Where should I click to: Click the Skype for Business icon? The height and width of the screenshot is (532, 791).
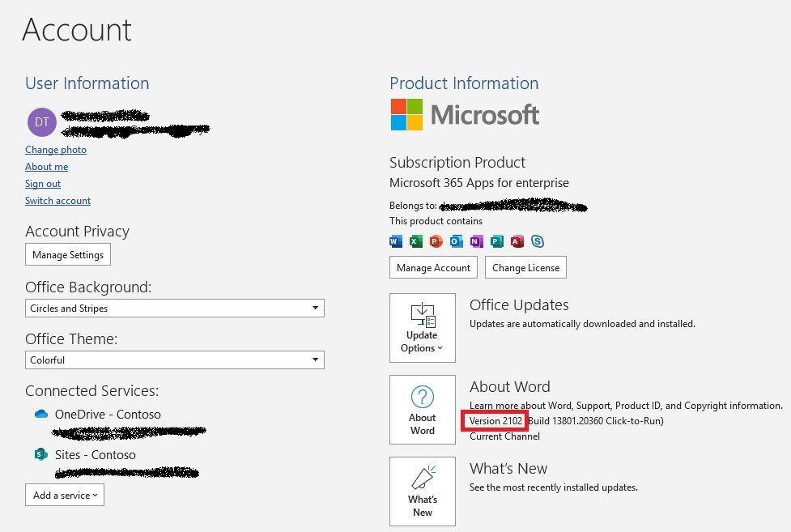pos(538,241)
